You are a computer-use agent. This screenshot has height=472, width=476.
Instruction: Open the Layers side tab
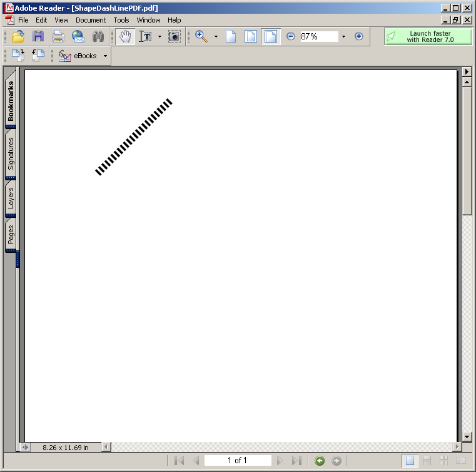[11, 198]
